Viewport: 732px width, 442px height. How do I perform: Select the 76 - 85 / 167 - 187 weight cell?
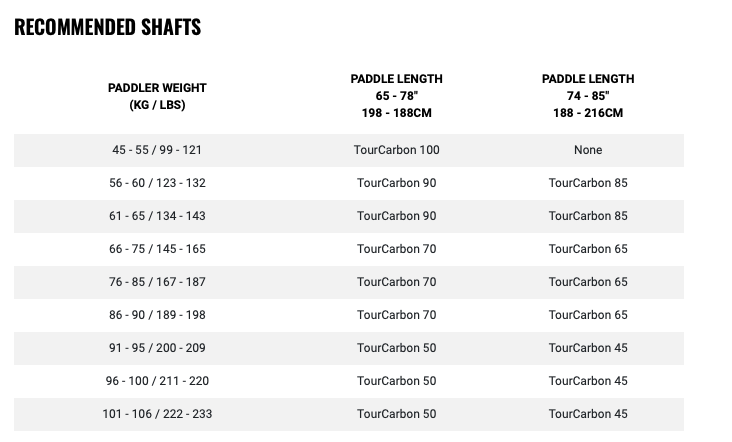click(x=157, y=282)
